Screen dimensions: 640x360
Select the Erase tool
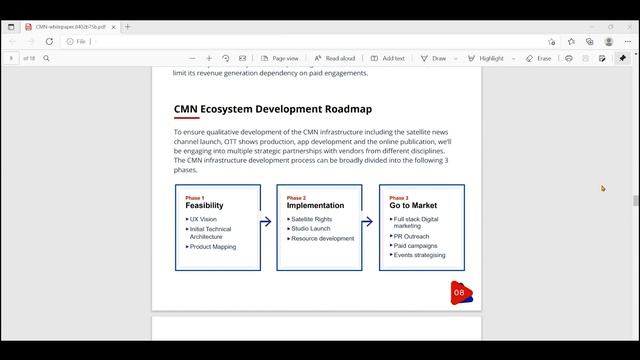538,58
